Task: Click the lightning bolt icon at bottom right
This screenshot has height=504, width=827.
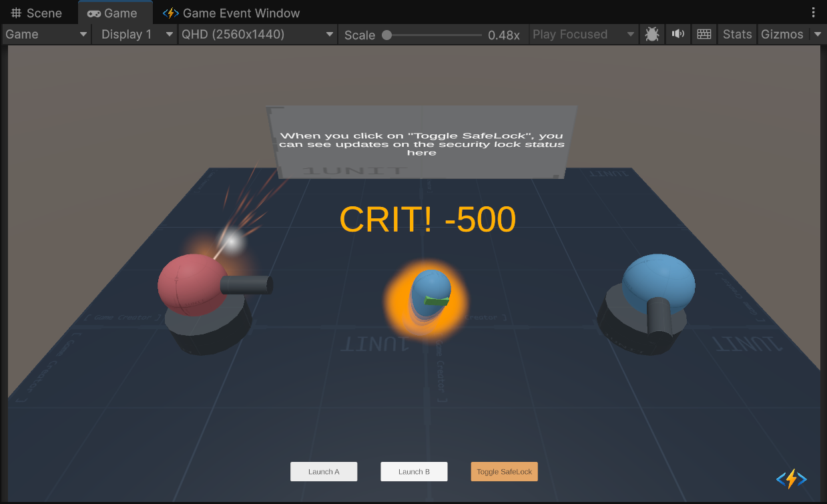Action: (x=791, y=479)
